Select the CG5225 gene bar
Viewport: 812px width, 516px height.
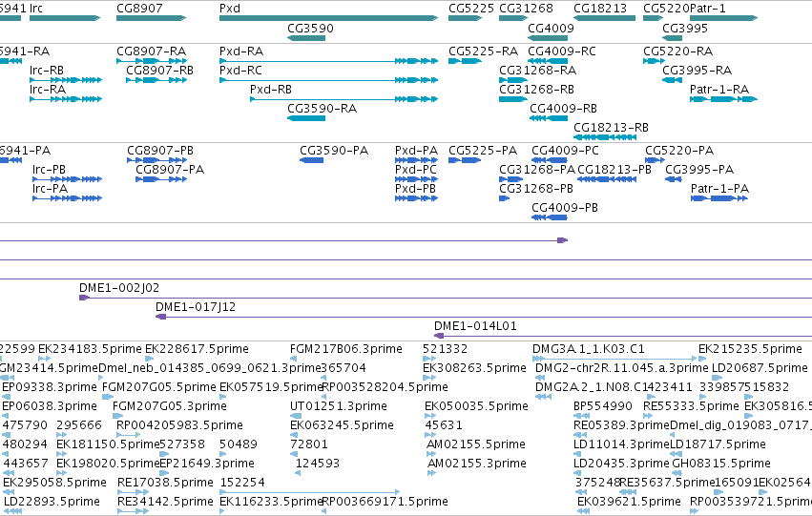click(x=465, y=18)
